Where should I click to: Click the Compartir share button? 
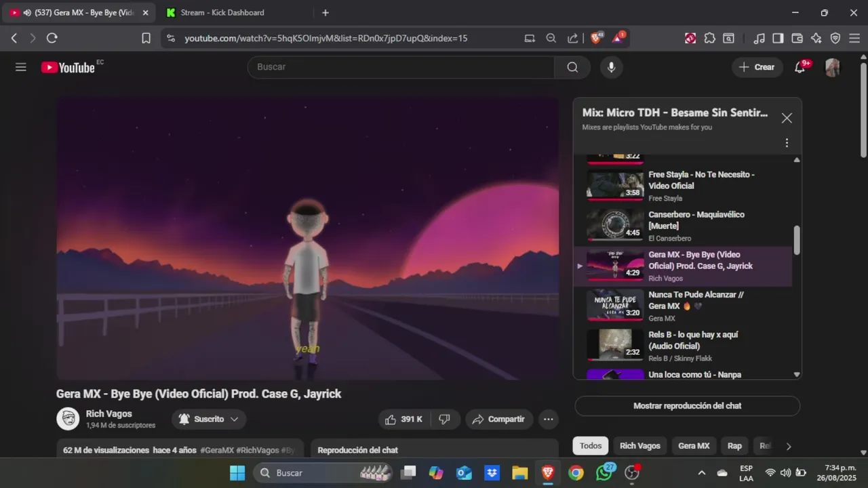point(499,420)
